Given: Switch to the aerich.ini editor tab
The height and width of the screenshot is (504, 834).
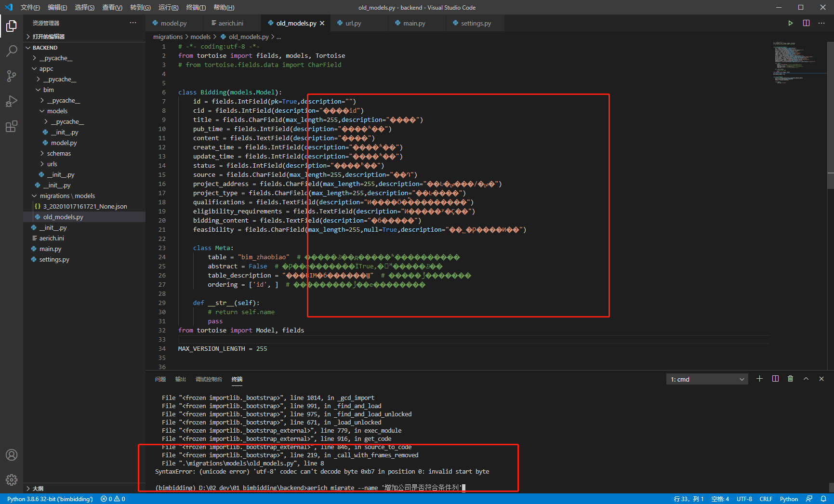Looking at the screenshot, I should 231,23.
